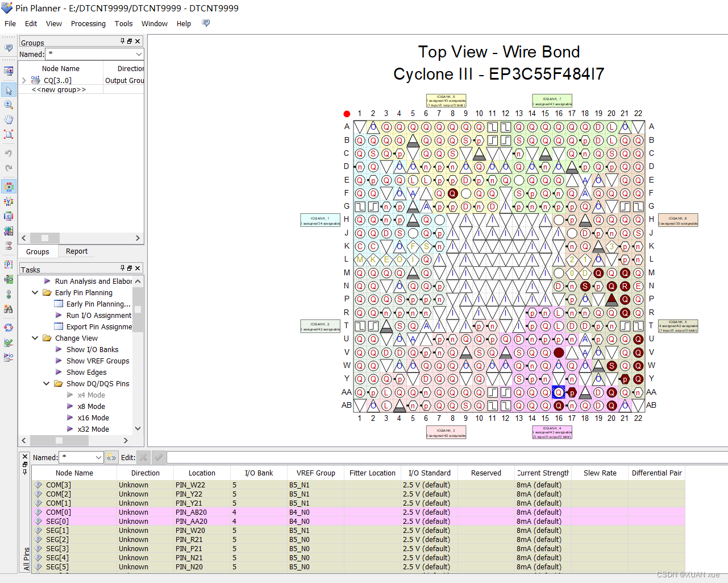The height and width of the screenshot is (583, 728).
Task: Open the Window menu
Action: [155, 23]
